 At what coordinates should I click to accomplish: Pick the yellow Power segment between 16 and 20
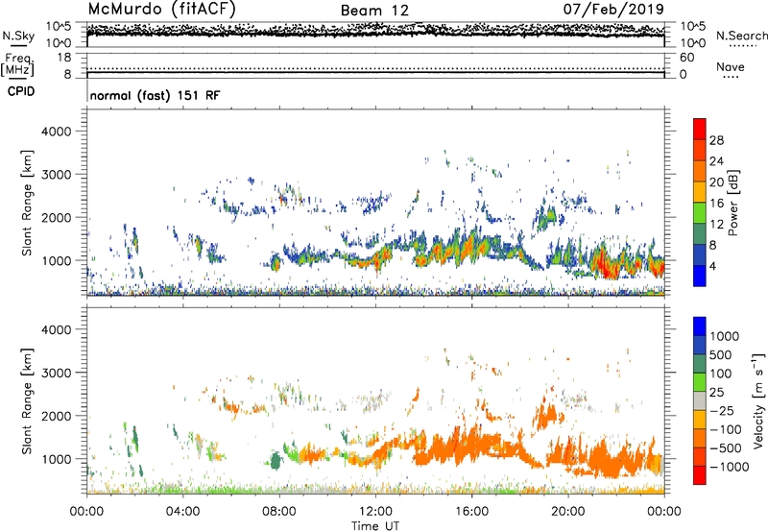[x=700, y=192]
